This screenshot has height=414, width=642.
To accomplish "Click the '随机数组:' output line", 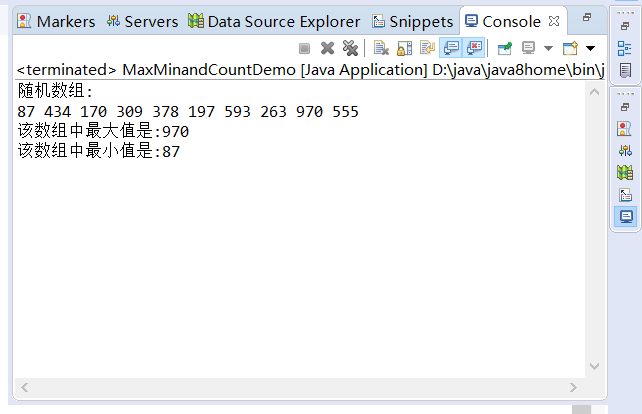I will click(55, 91).
